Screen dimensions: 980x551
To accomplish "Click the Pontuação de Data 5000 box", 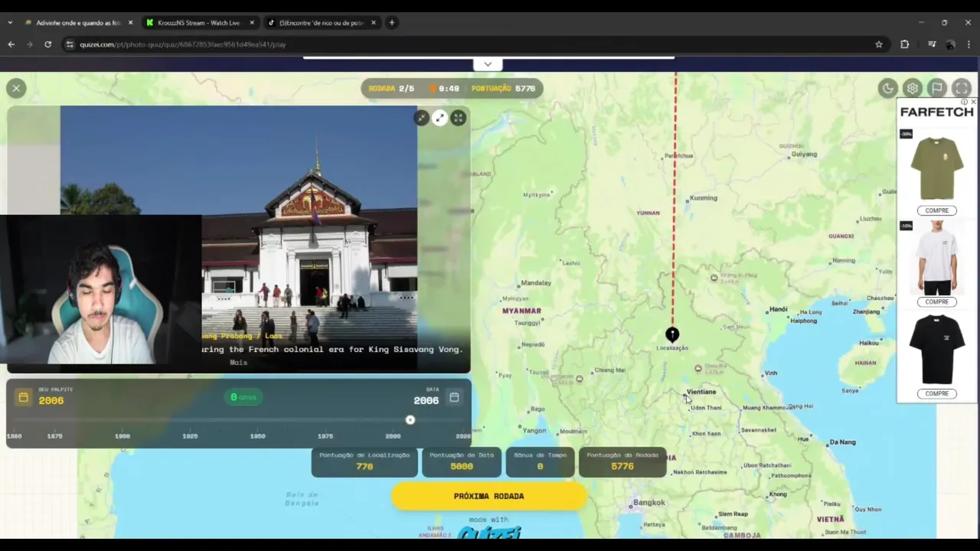I will pyautogui.click(x=462, y=461).
